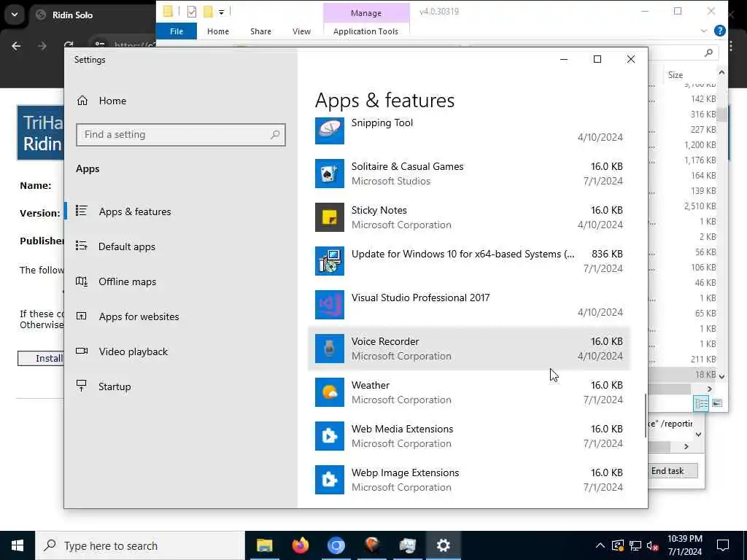Click the Install button on webpage
Screen dimensions: 747x560
pyautogui.click(x=41, y=358)
